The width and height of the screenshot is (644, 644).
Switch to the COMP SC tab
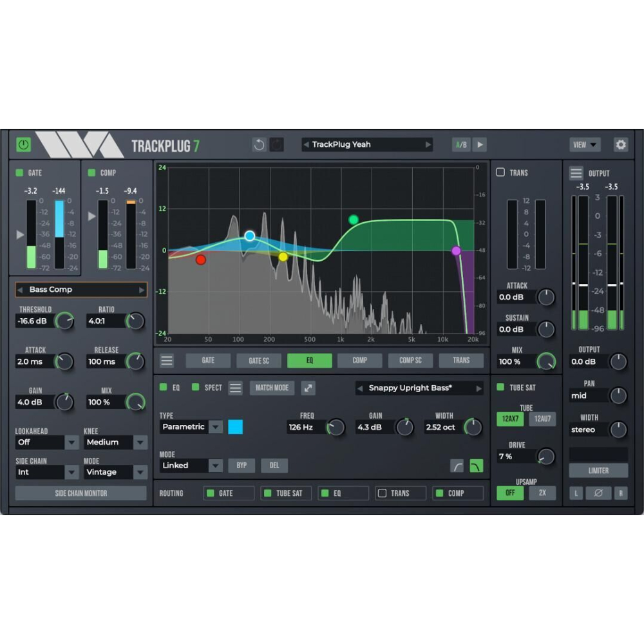(410, 360)
